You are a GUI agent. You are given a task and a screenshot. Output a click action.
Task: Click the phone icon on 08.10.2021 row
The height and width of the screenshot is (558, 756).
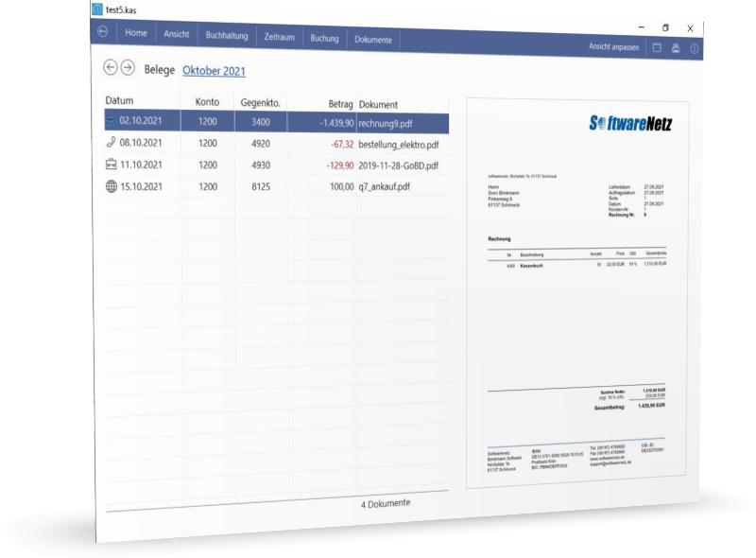tap(111, 143)
